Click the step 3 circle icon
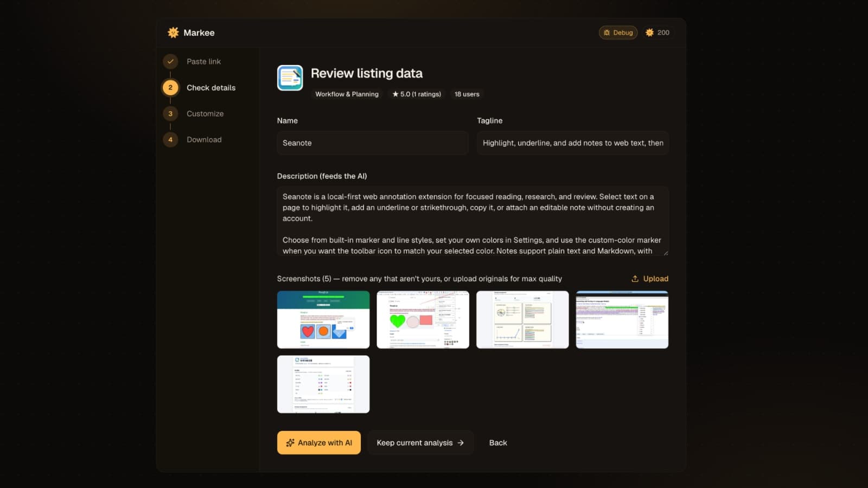Screen dimensions: 868x488 (x=170, y=113)
